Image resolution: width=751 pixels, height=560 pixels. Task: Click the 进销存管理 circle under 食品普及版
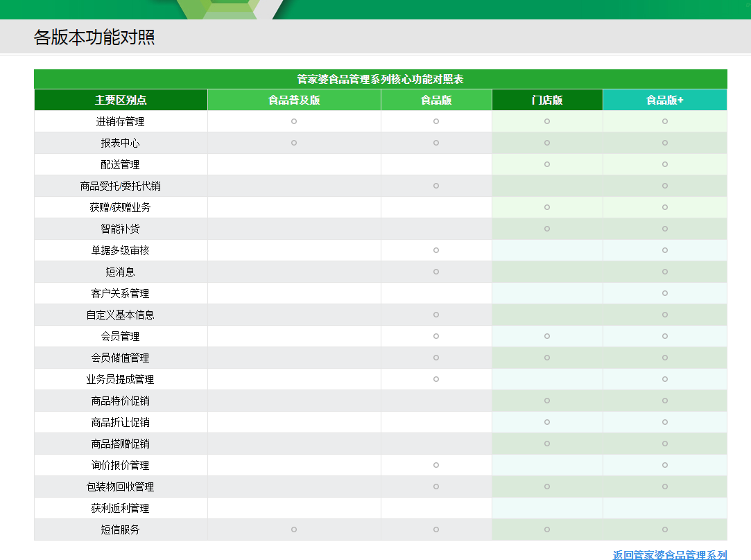[294, 121]
